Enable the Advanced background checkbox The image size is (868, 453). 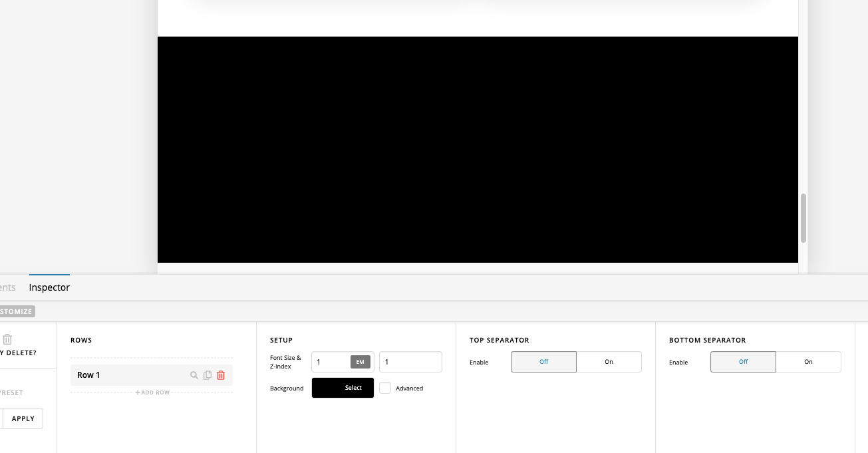tap(385, 388)
